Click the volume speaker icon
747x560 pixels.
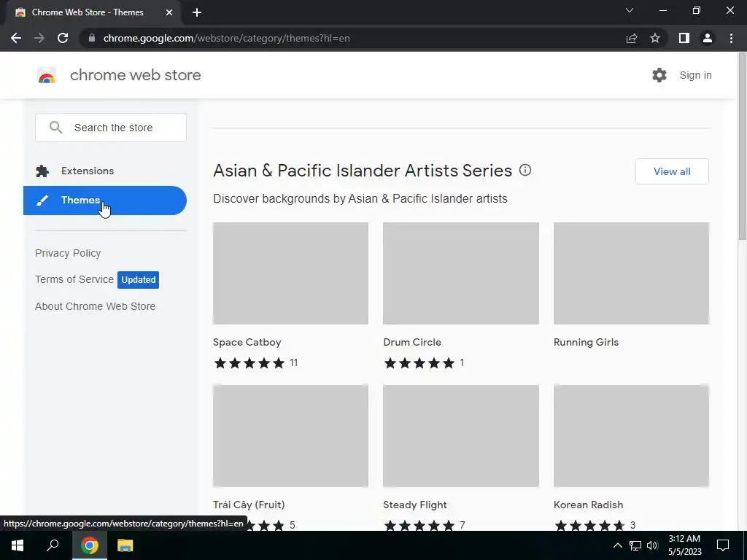pos(652,545)
